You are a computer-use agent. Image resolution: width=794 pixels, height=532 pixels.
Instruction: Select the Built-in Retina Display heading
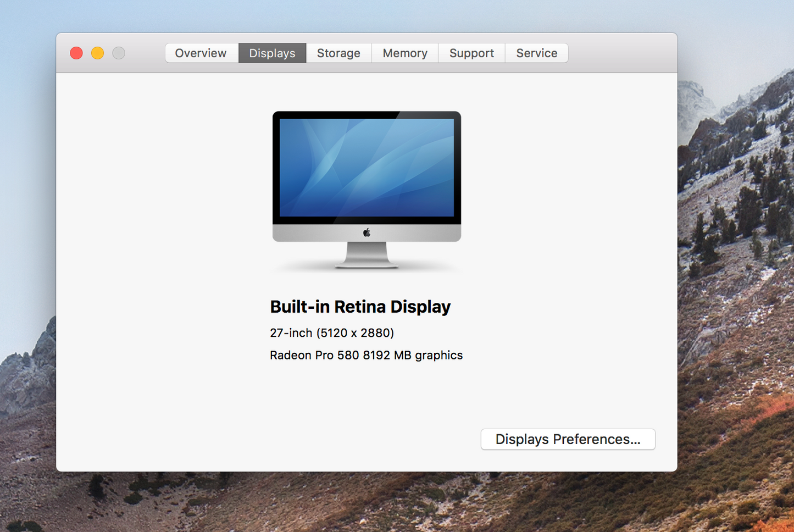tap(359, 307)
